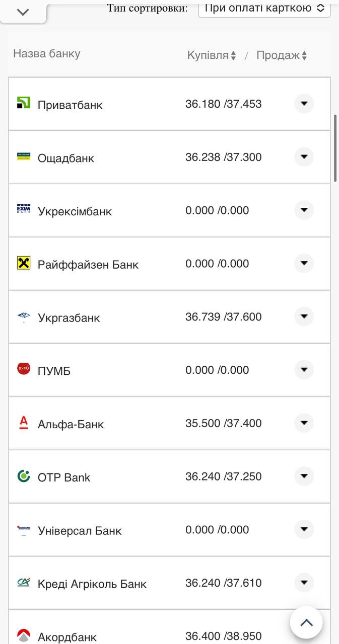Click the Альфа-Банк red A logo
The image size is (339, 644).
24,423
